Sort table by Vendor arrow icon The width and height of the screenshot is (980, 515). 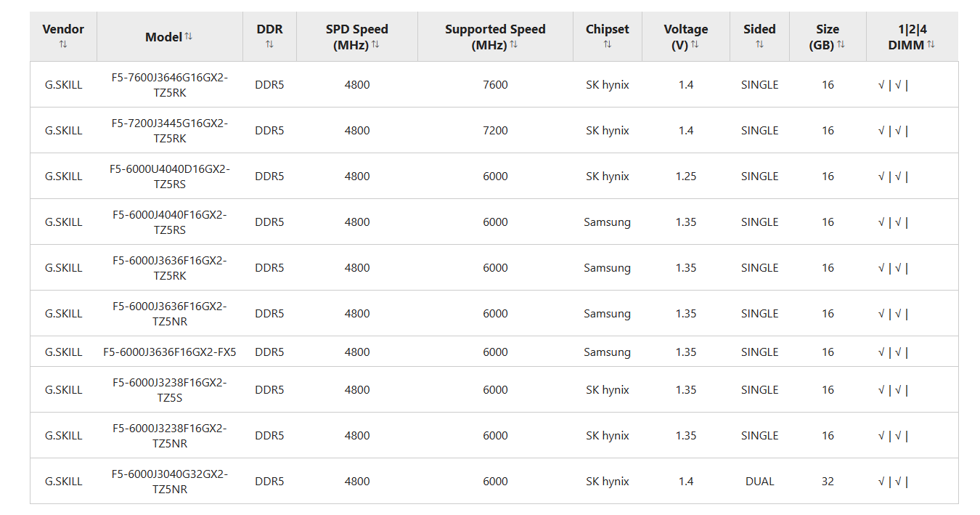pos(63,44)
